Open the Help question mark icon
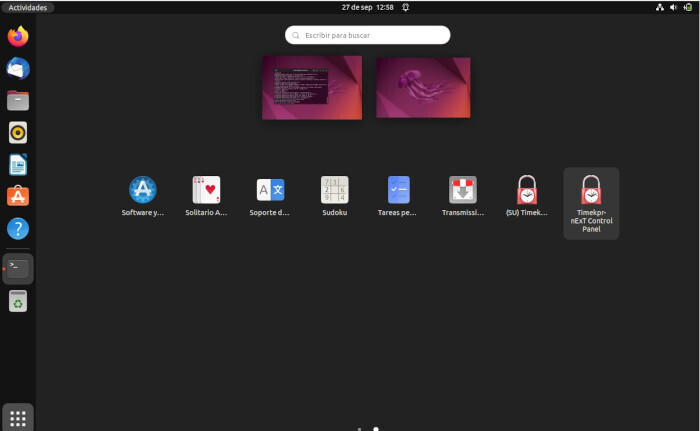Viewport: 700px width, 431px height. 18,229
